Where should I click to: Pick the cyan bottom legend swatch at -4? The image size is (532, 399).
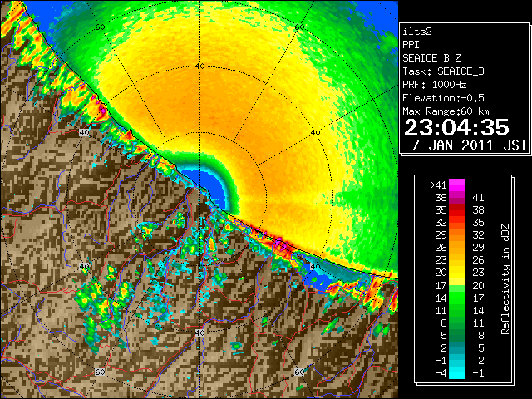[457, 373]
